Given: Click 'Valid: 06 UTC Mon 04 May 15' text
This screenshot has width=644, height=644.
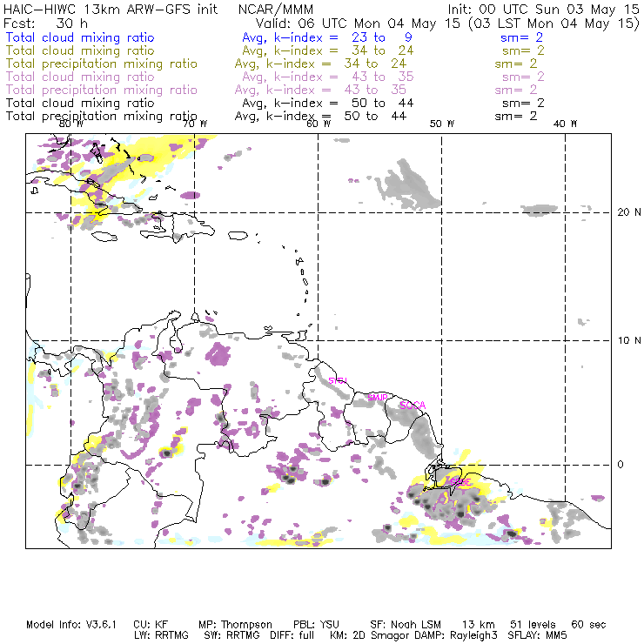Looking at the screenshot, I should coord(358,23).
